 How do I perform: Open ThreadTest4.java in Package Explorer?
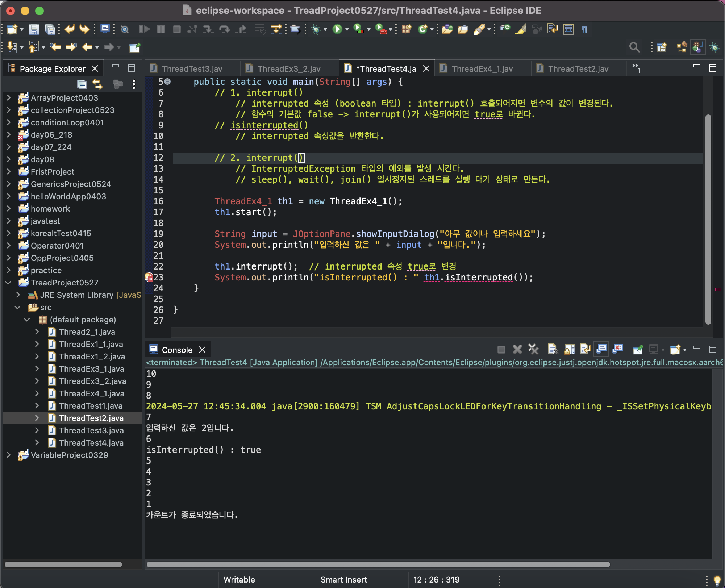[91, 443]
